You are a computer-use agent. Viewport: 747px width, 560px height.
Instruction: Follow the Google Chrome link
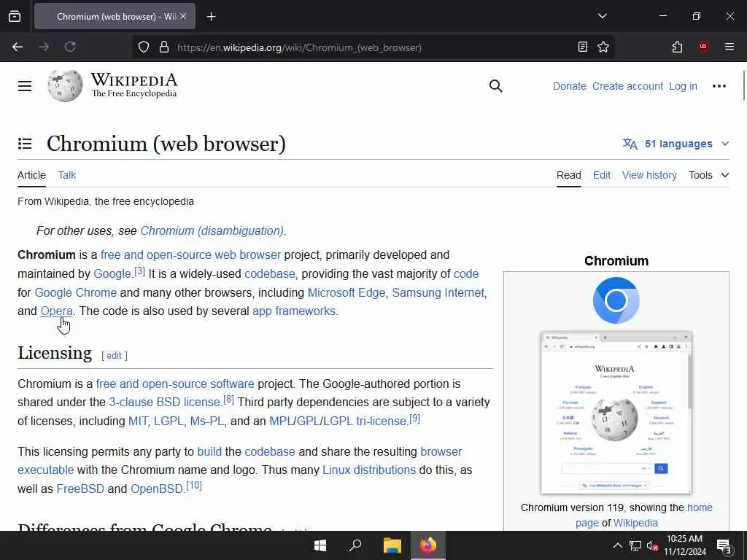click(76, 292)
